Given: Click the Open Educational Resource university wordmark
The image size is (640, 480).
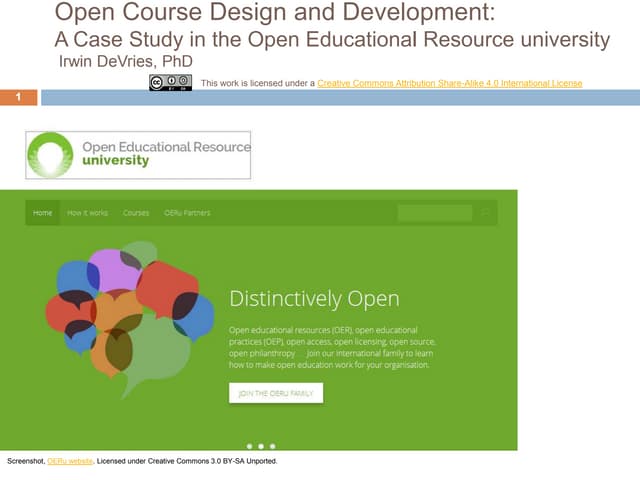Looking at the screenshot, I should pyautogui.click(x=165, y=153).
